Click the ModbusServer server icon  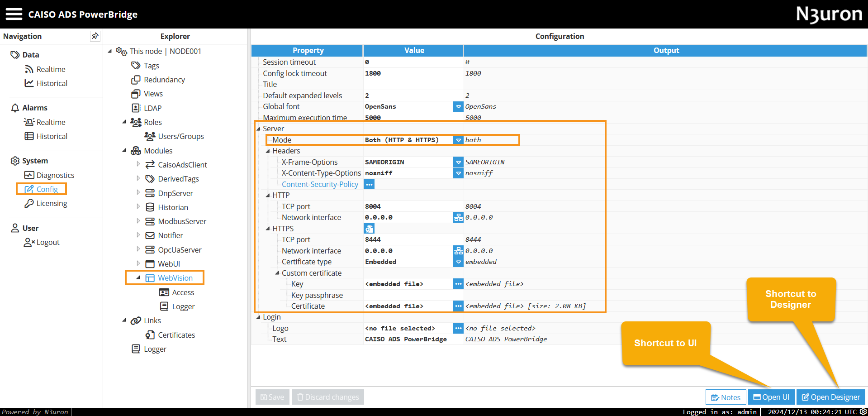(x=150, y=221)
